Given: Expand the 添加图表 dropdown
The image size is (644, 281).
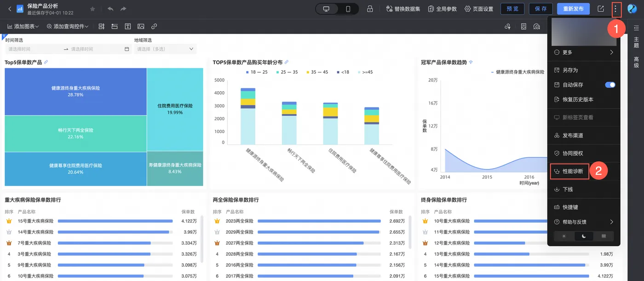Looking at the screenshot, I should tap(23, 26).
